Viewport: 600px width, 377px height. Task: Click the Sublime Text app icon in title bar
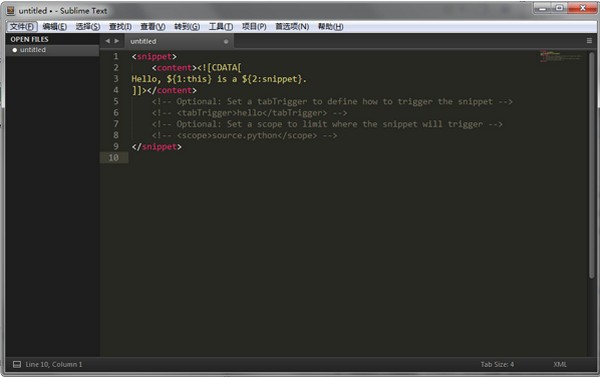11,11
